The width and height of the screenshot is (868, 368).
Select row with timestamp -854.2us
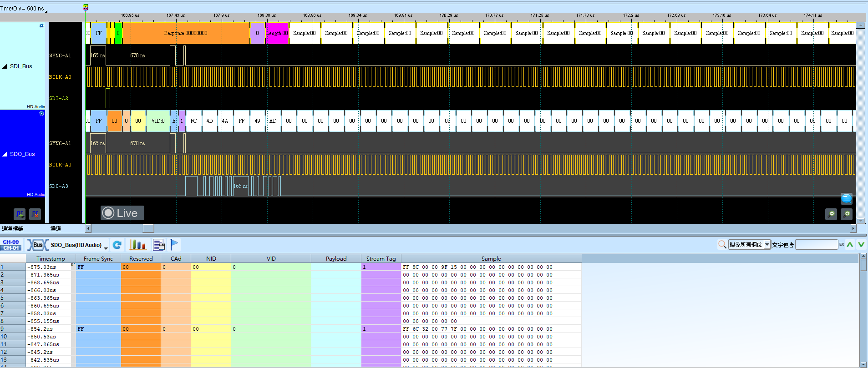click(291, 329)
